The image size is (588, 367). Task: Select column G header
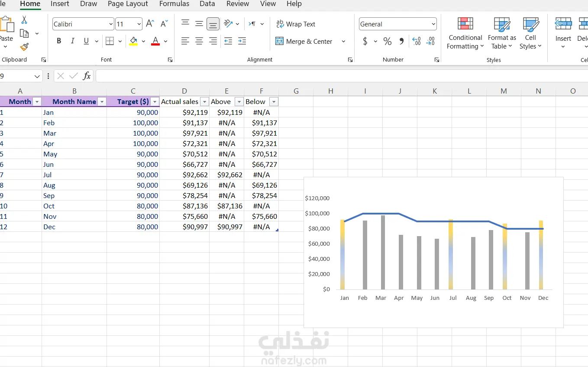(x=296, y=91)
